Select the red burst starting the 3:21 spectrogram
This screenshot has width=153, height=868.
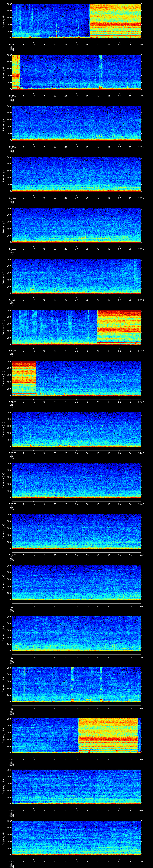click(x=24, y=378)
